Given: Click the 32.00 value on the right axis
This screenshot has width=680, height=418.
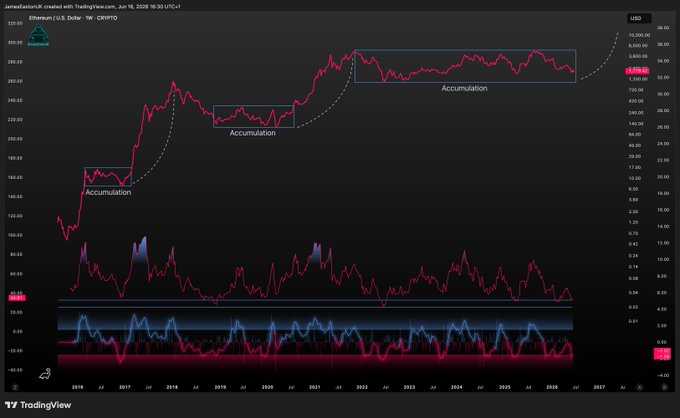Looking at the screenshot, I should coord(663,78).
